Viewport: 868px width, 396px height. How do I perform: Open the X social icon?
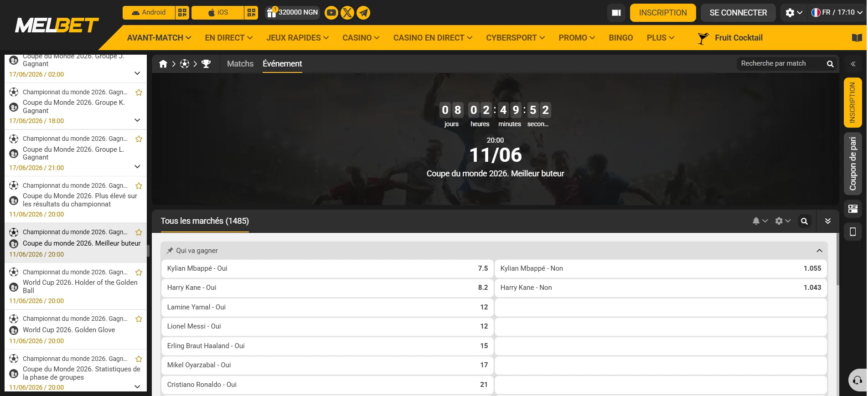pyautogui.click(x=347, y=13)
